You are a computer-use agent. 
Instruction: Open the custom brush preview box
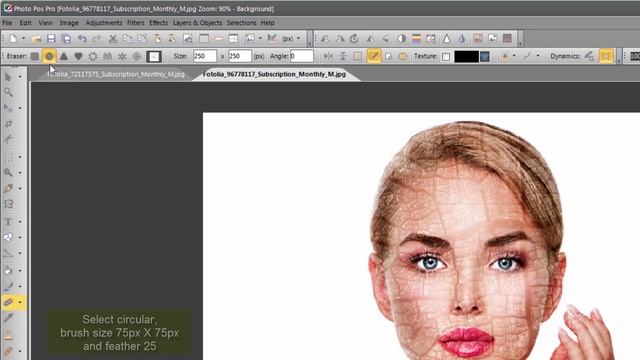tap(153, 56)
